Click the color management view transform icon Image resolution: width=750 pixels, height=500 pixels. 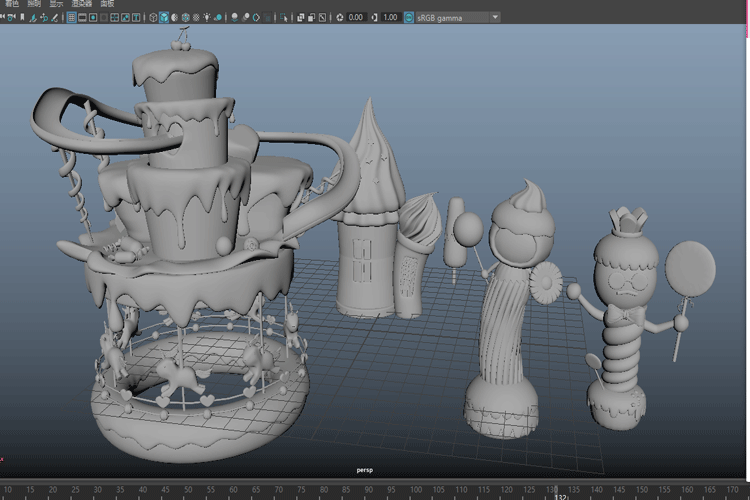[408, 17]
